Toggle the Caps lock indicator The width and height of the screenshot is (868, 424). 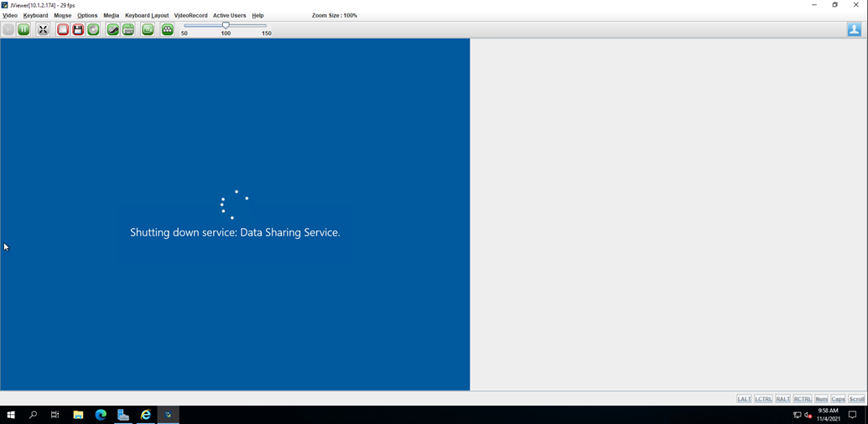pos(838,399)
